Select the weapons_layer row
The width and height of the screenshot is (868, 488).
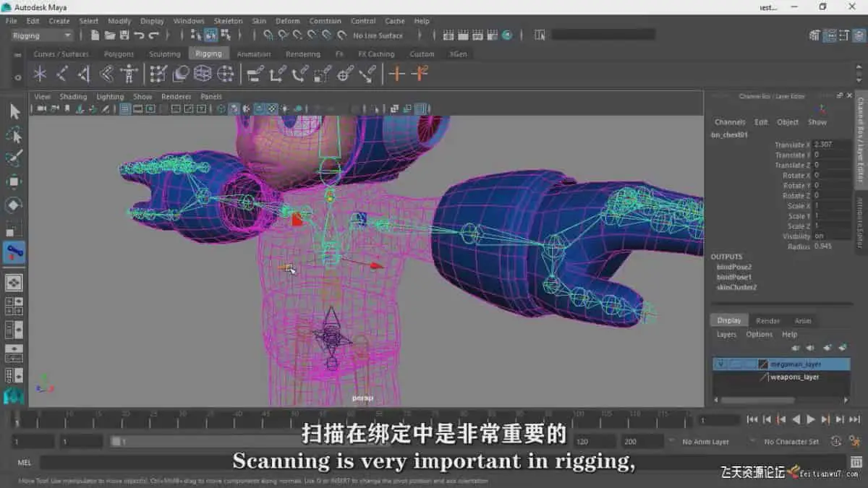pyautogui.click(x=781, y=377)
